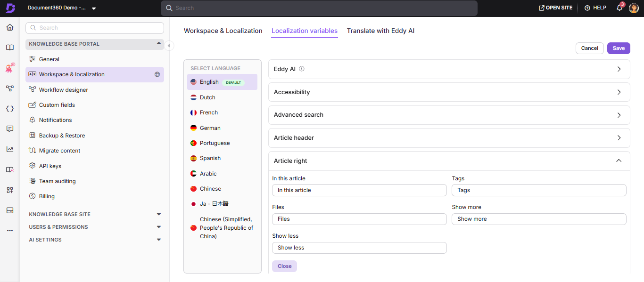Screen dimensions: 644x282
Task: Open Backup & Restore
Action: (95, 136)
